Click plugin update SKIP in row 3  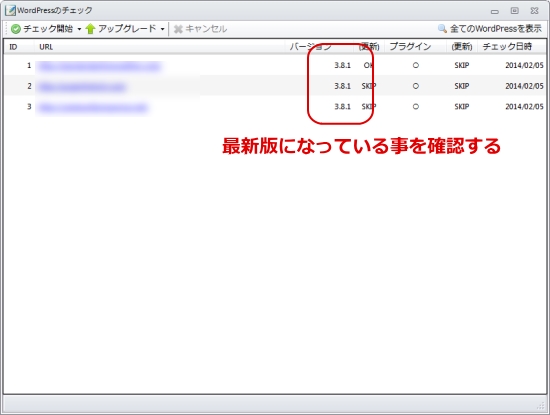[462, 107]
